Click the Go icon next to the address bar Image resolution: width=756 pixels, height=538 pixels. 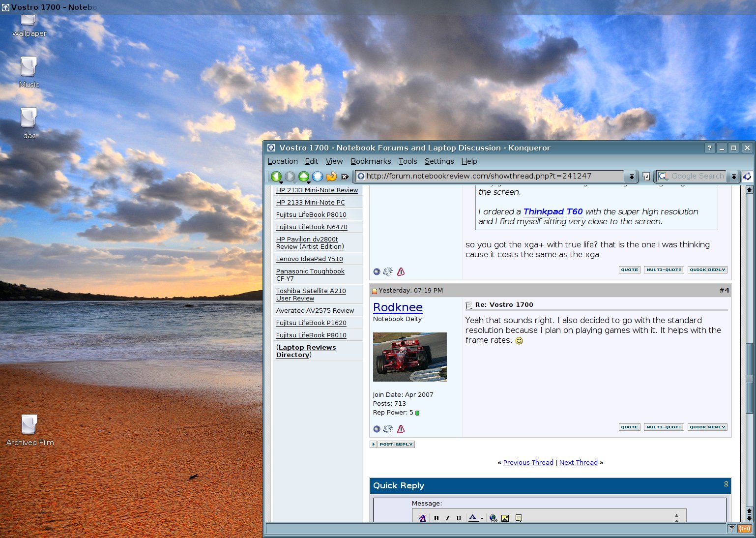(646, 177)
